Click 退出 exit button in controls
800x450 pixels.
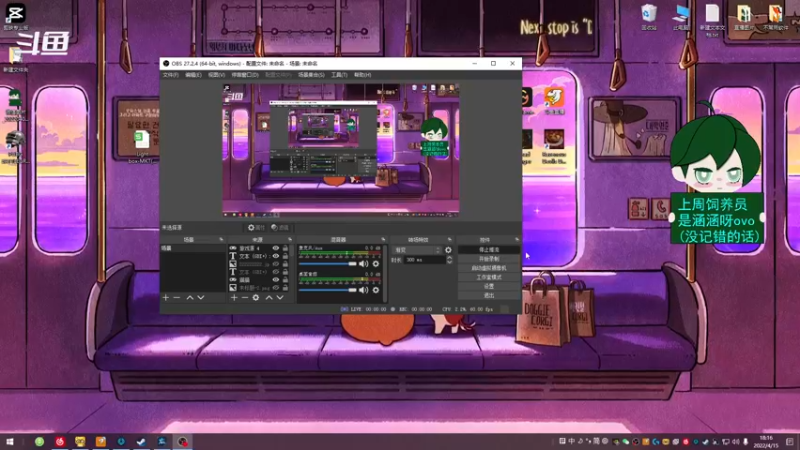coord(489,295)
